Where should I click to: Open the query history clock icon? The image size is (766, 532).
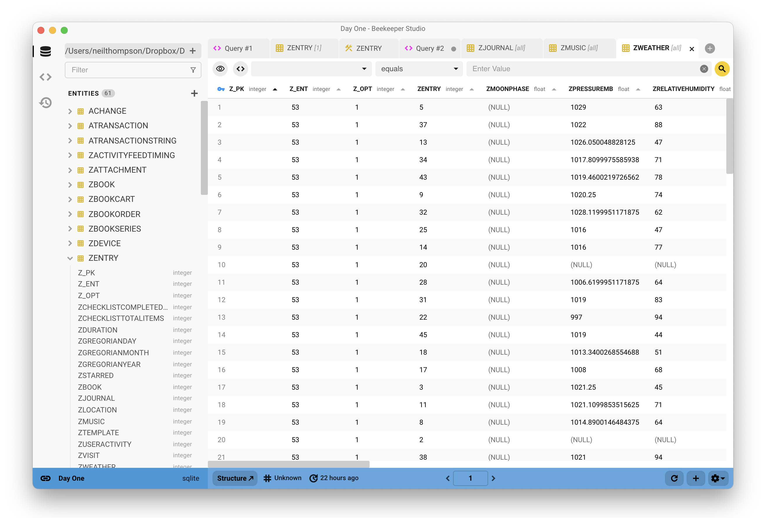tap(45, 103)
